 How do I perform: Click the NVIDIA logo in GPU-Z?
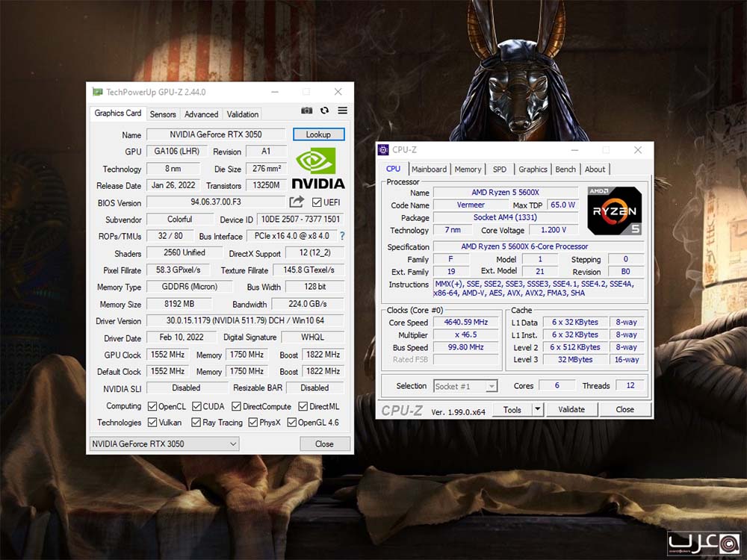tap(317, 168)
